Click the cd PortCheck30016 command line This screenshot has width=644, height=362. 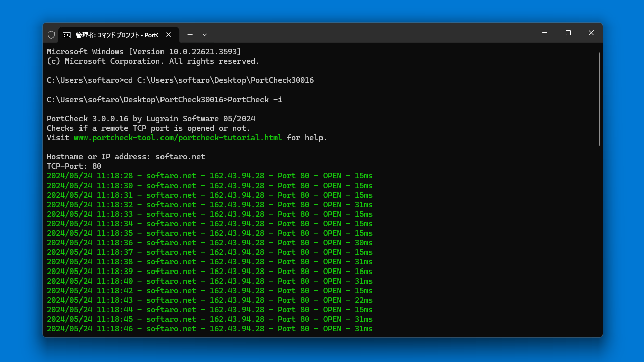(x=180, y=80)
